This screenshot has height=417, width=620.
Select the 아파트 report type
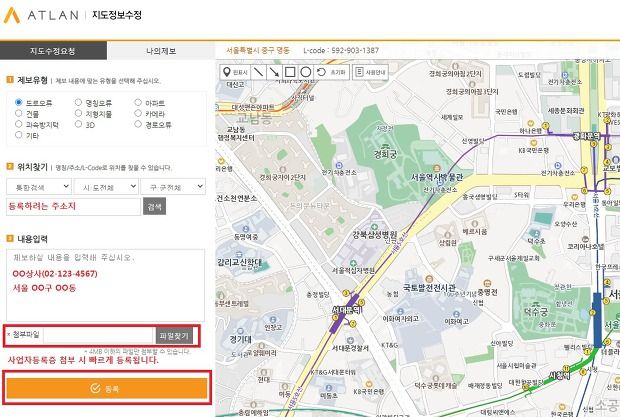(138, 102)
